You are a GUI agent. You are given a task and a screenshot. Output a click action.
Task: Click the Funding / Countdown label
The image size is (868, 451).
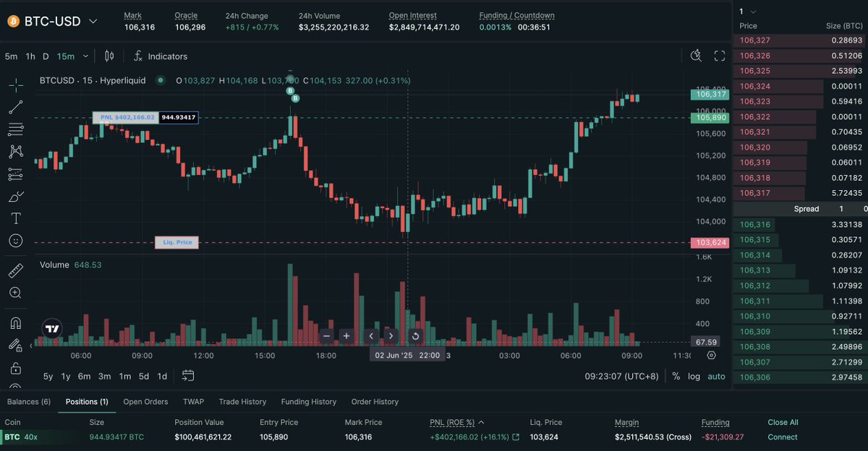point(516,15)
